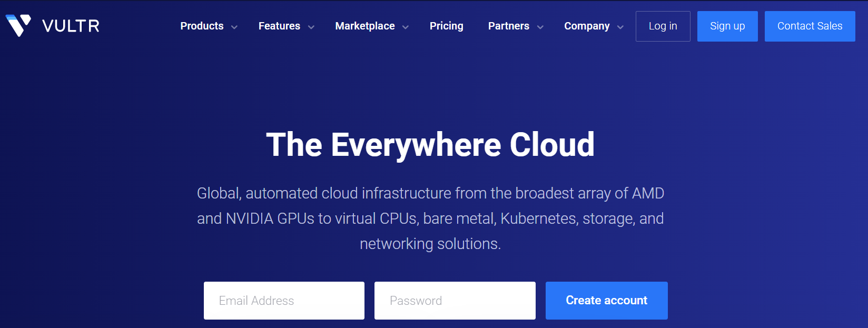Open the Products menu
The image size is (868, 328).
[202, 26]
